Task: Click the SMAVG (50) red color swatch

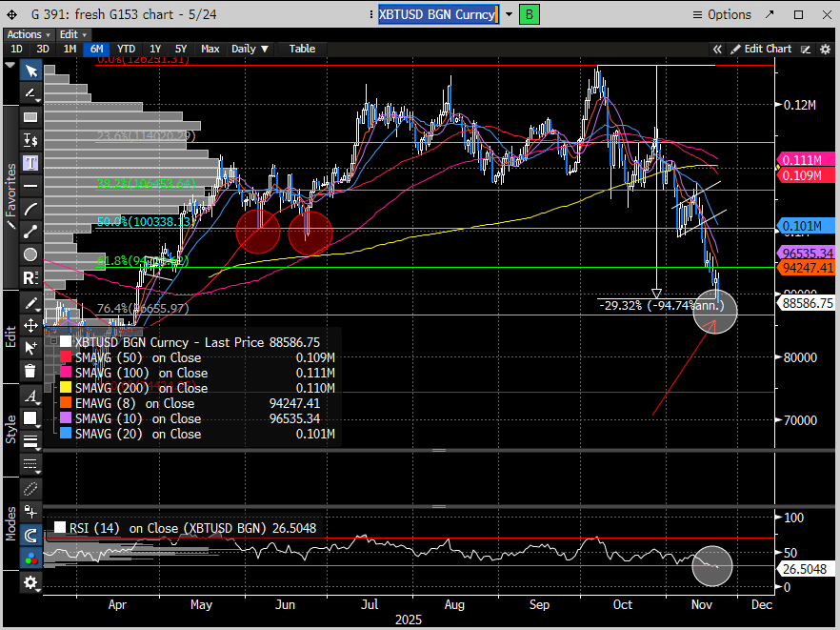Action: [66, 357]
